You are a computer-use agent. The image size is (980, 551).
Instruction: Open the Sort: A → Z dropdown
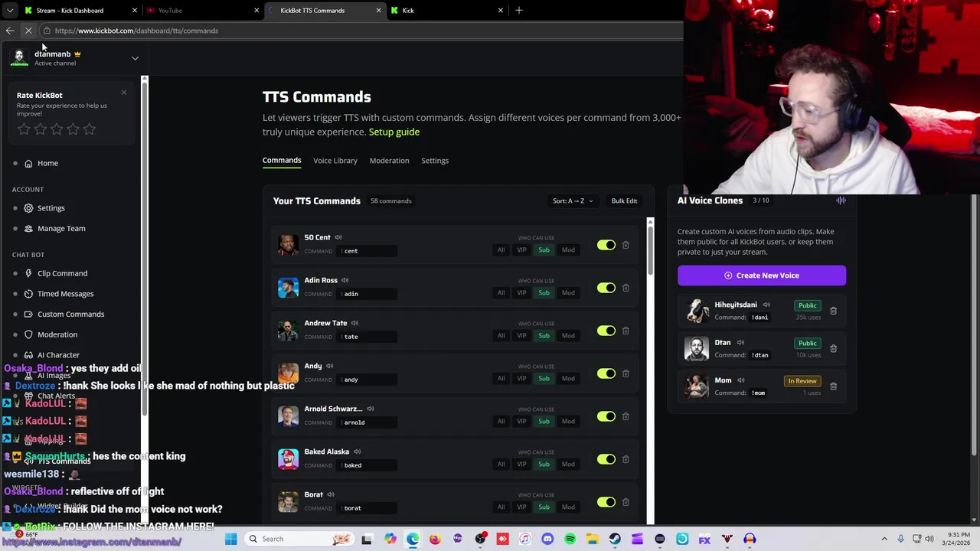[x=573, y=201]
